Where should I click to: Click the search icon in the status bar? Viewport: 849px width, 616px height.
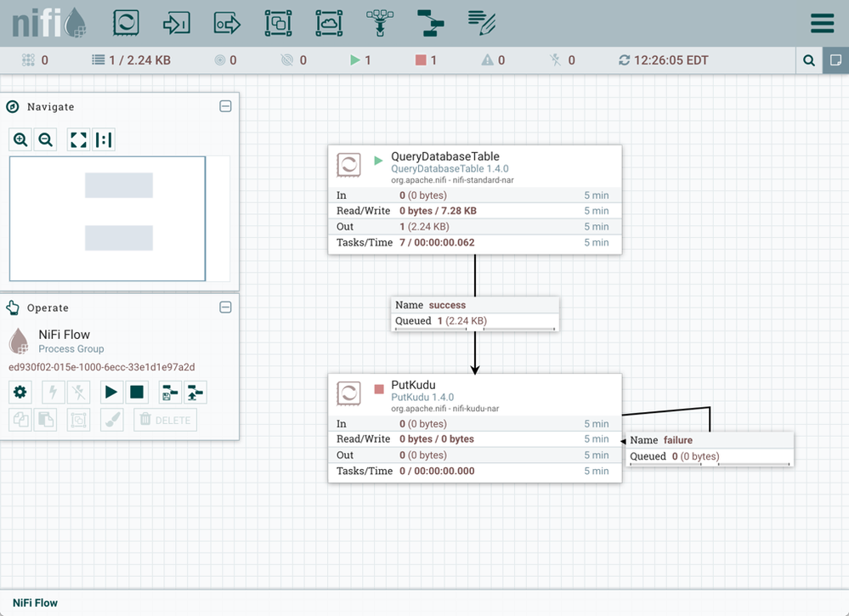[x=809, y=60]
